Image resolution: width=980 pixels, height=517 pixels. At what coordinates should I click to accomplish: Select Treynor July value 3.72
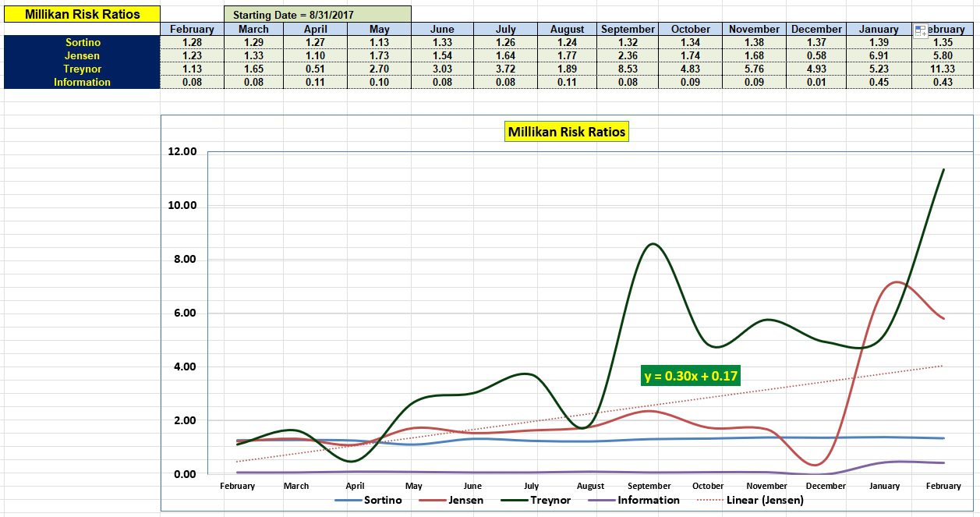click(x=505, y=69)
